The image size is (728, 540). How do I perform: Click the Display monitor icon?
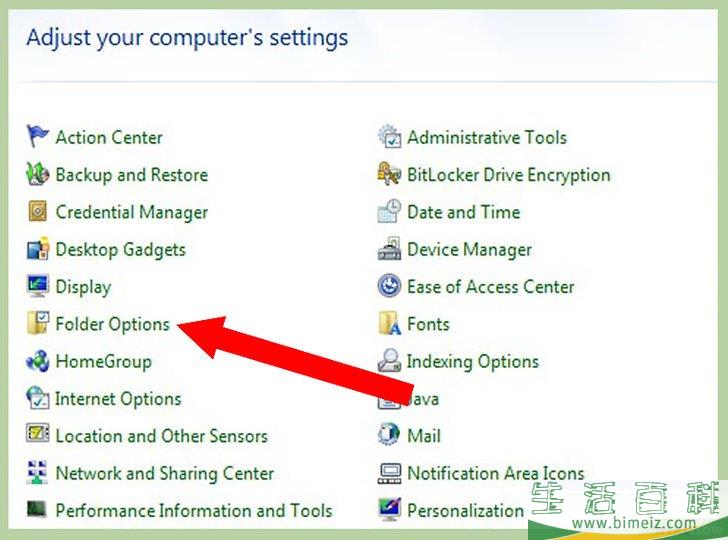pyautogui.click(x=37, y=286)
